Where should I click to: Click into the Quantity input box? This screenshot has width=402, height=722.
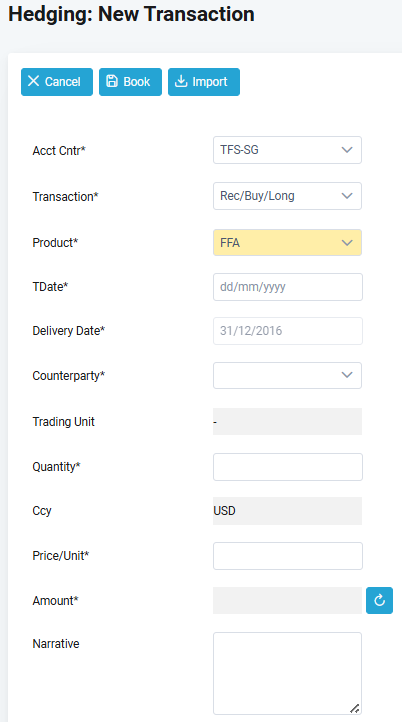(x=288, y=467)
